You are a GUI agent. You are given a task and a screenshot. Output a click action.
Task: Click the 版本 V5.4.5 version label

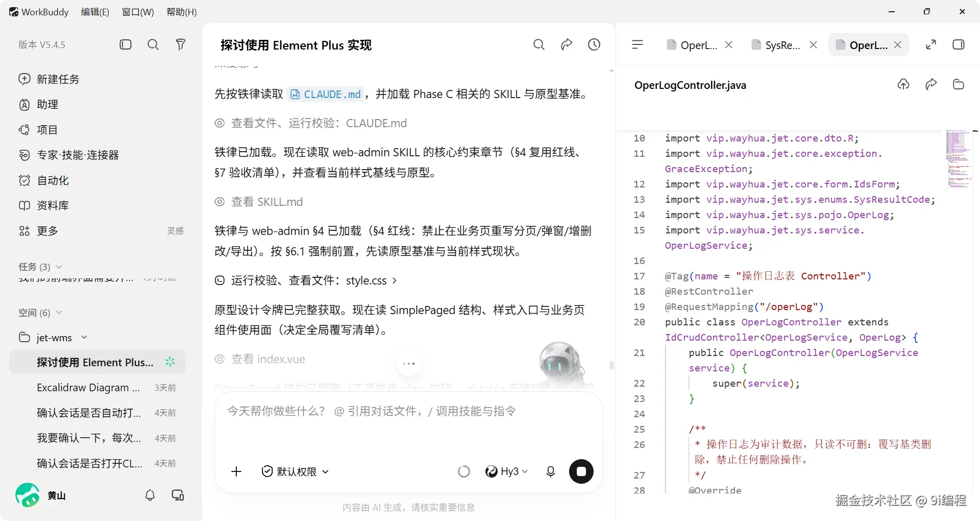(x=42, y=44)
